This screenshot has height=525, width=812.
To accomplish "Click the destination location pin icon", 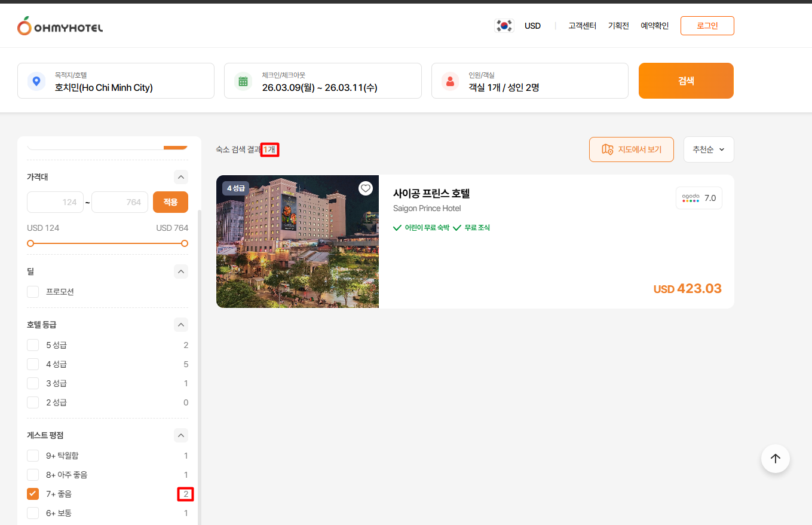I will (36, 81).
